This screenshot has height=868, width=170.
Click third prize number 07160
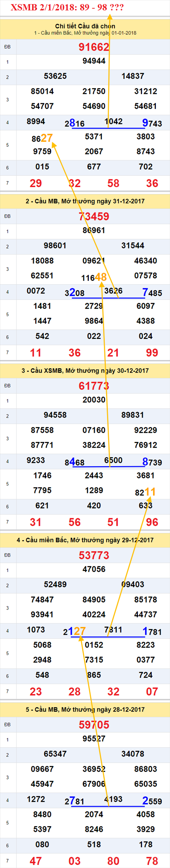point(94,430)
